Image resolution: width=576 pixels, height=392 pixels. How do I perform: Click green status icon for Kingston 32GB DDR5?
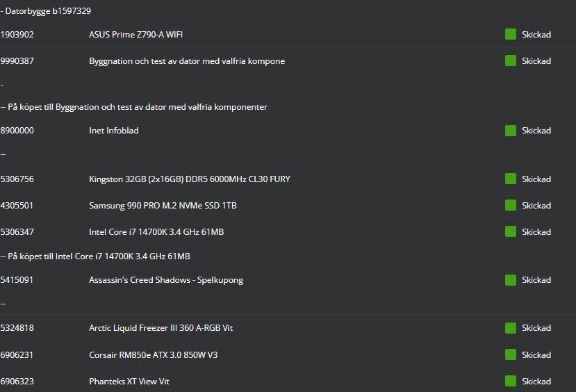coord(511,179)
